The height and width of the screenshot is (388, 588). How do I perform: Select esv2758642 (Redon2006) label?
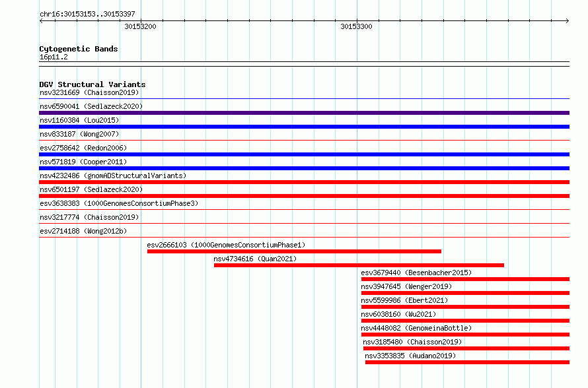83,148
